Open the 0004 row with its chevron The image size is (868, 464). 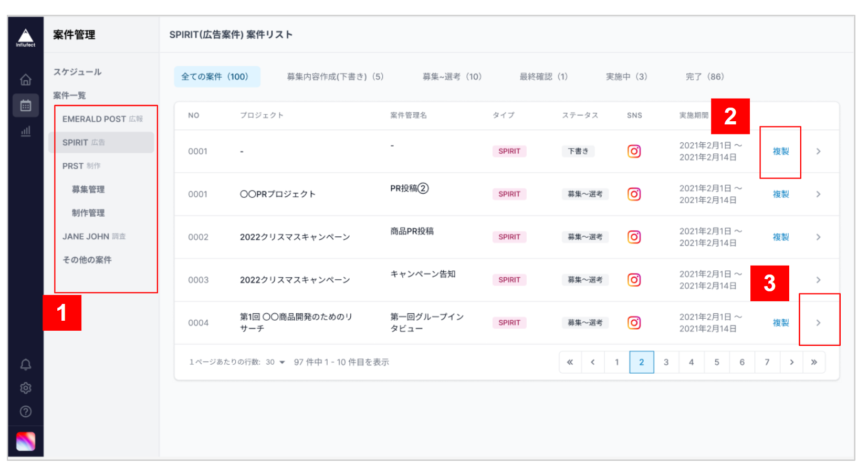click(x=818, y=323)
